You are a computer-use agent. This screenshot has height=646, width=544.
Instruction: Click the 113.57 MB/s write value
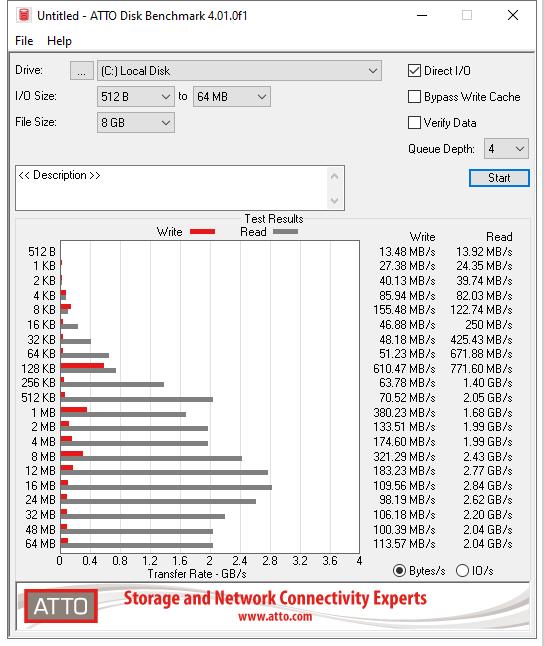[404, 544]
